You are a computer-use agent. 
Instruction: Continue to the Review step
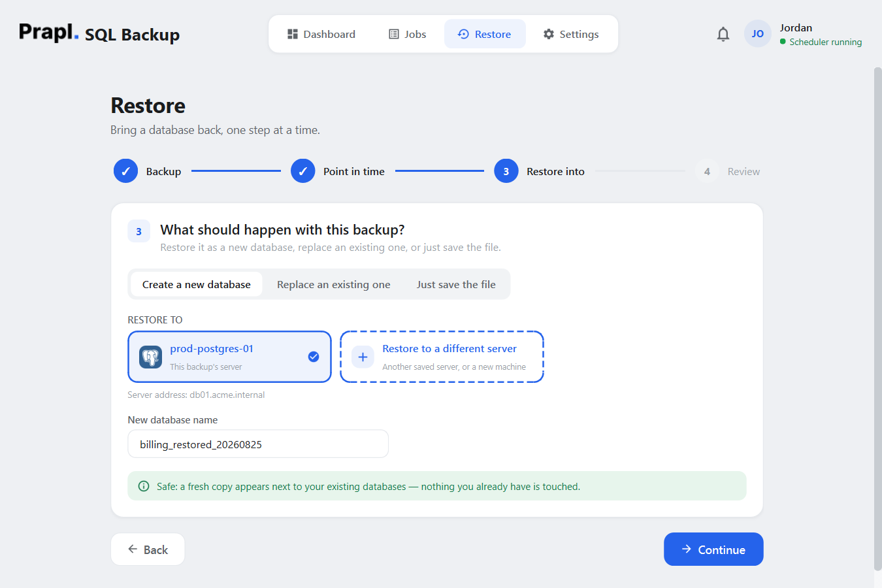point(713,549)
